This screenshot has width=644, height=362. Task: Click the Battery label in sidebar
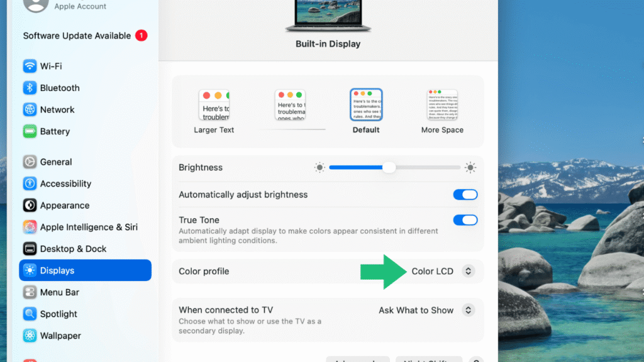[55, 132]
